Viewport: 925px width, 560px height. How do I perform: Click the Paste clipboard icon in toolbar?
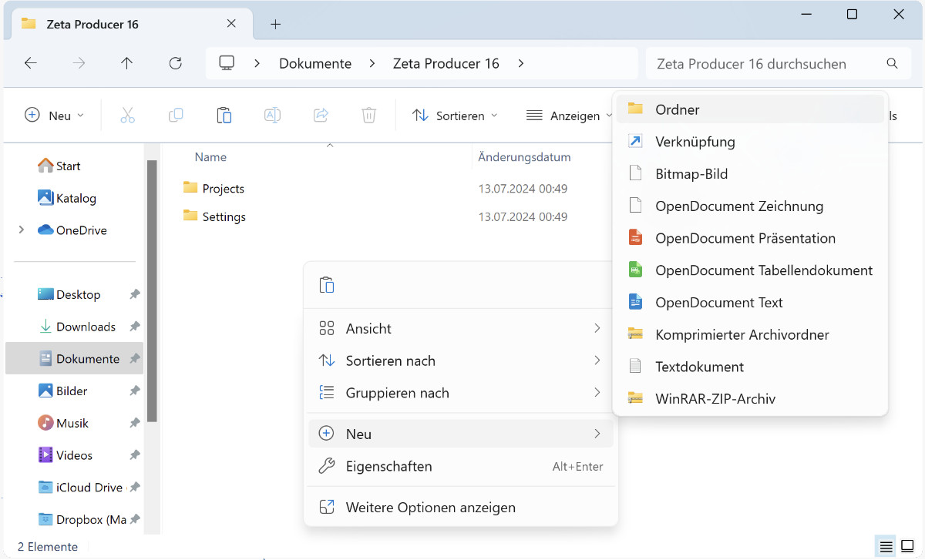point(224,116)
